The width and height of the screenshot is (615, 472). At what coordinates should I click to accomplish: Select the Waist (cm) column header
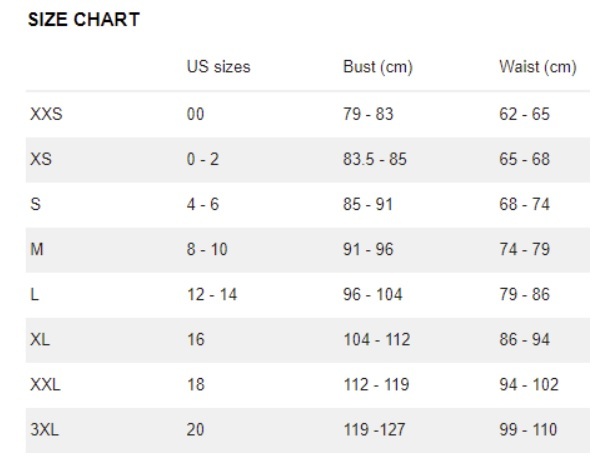tap(538, 67)
